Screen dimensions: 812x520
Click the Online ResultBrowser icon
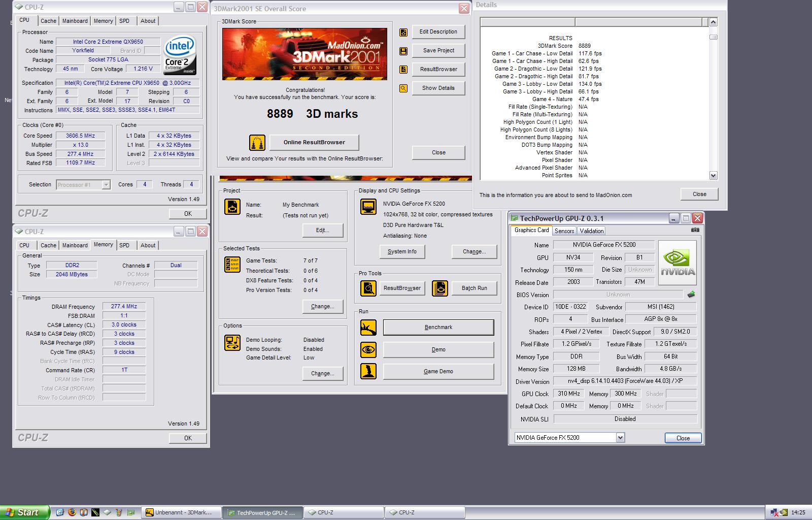coord(257,143)
